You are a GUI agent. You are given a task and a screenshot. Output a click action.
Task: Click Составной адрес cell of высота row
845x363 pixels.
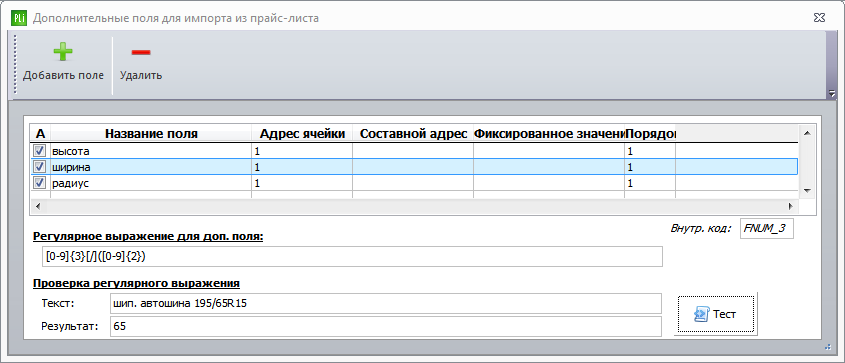(x=413, y=151)
